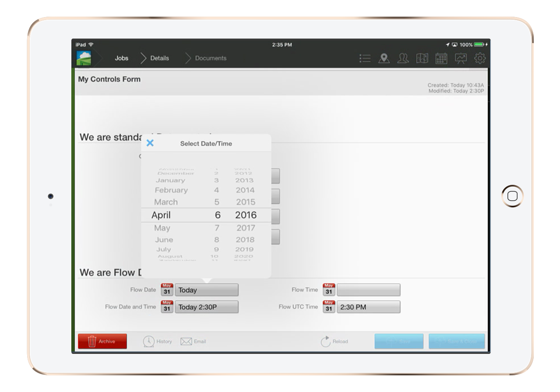
Task: Select March in the month wheel
Action: 166,202
